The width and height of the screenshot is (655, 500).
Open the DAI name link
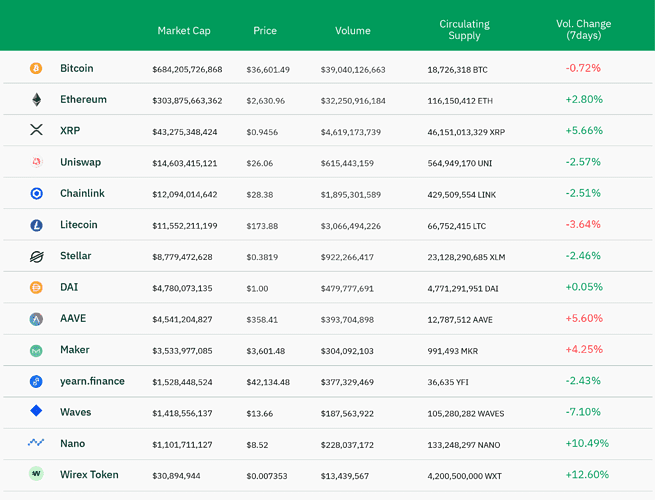click(69, 287)
